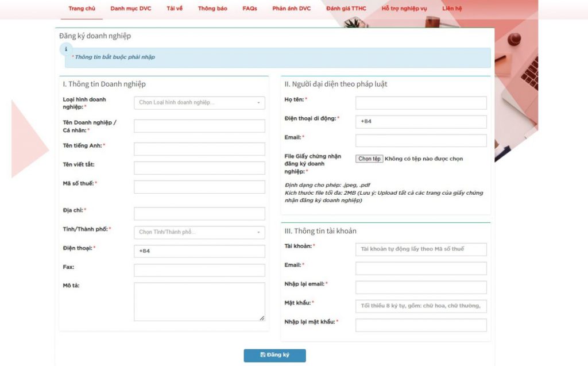The height and width of the screenshot is (366, 588).
Task: Click 'Không có tệp nào được chọn' text
Action: 424,159
